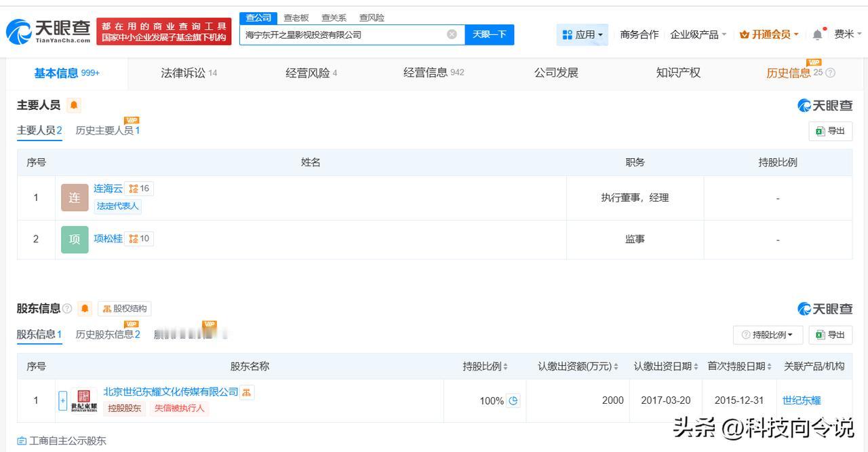This screenshot has width=868, height=452.
Task: Click the 监事 position cell
Action: (635, 239)
